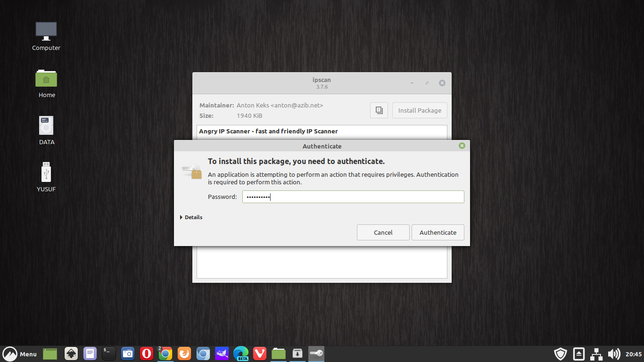The height and width of the screenshot is (362, 644).
Task: Maximize the ipscan window
Action: [427, 83]
